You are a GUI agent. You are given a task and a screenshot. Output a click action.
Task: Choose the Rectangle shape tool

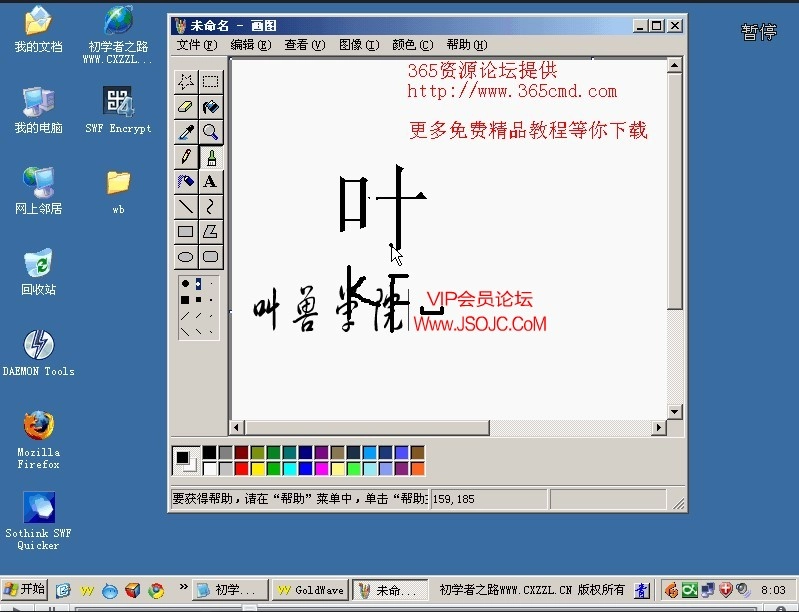click(185, 232)
